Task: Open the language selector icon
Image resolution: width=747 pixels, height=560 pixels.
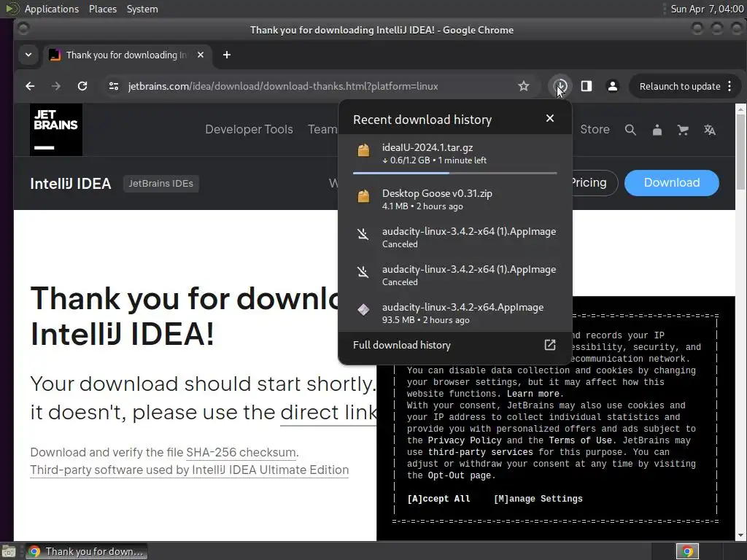Action: (710, 130)
